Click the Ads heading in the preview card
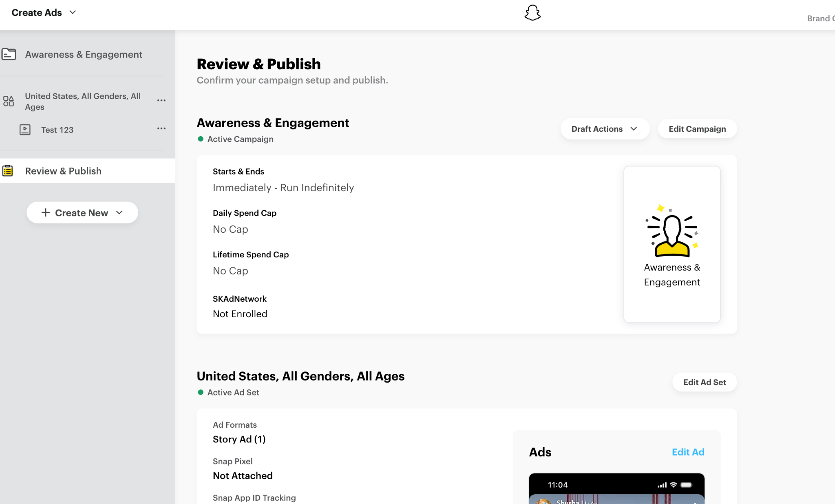 point(540,452)
